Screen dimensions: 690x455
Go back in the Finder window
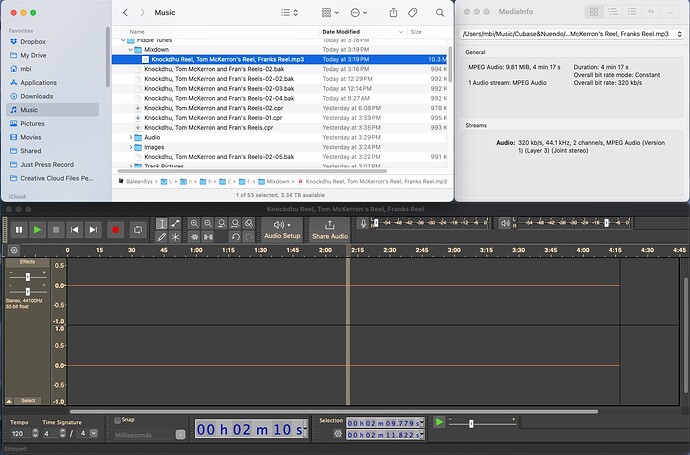(x=125, y=13)
